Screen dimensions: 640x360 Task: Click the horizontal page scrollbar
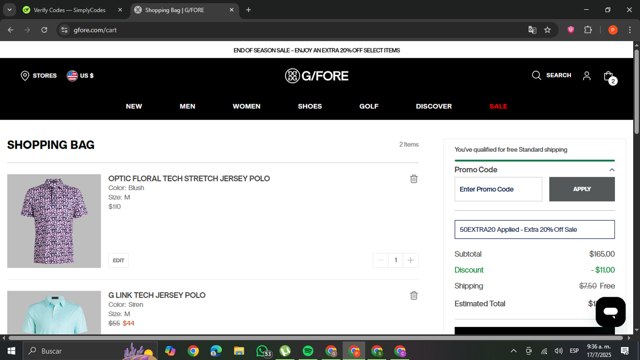pyautogui.click(x=316, y=338)
